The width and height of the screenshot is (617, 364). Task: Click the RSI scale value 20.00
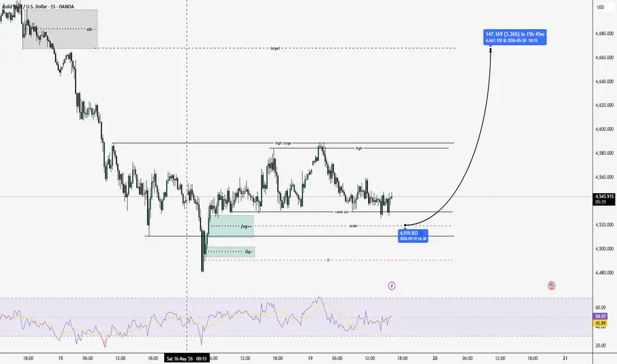(600, 345)
